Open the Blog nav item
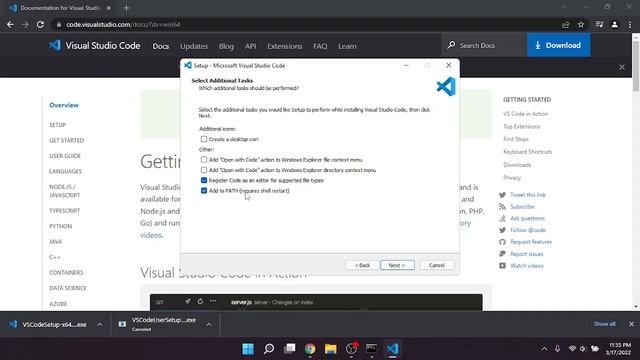 click(226, 46)
